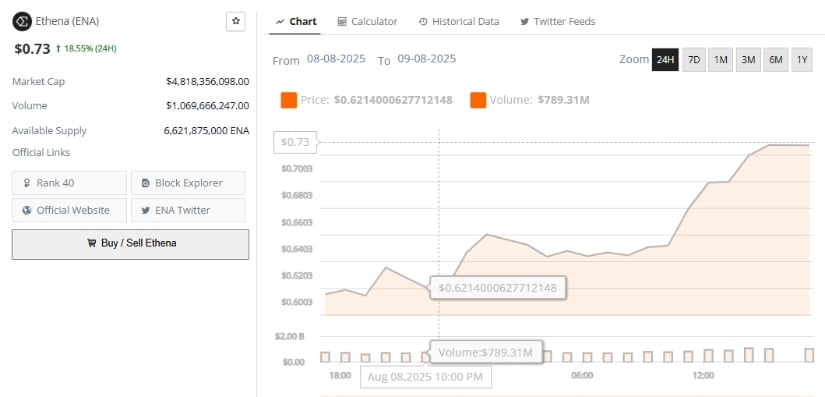The width and height of the screenshot is (825, 397).
Task: Click the Historical Data clock icon
Action: [423, 22]
